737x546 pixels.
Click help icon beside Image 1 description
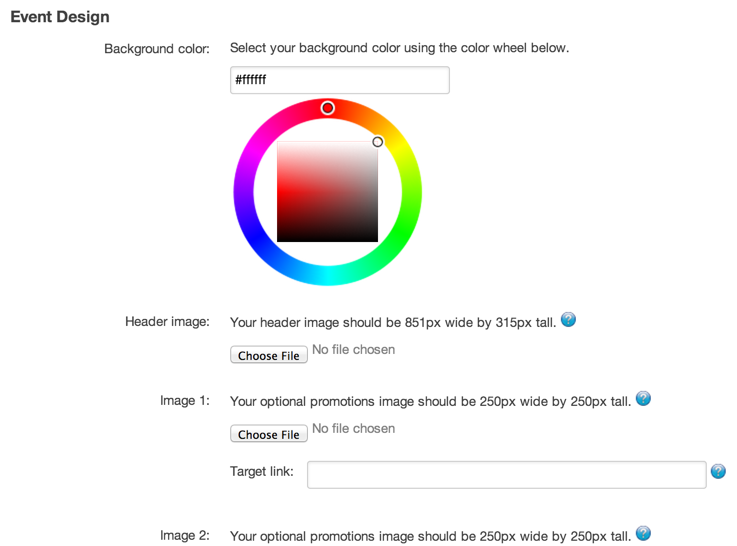[643, 398]
